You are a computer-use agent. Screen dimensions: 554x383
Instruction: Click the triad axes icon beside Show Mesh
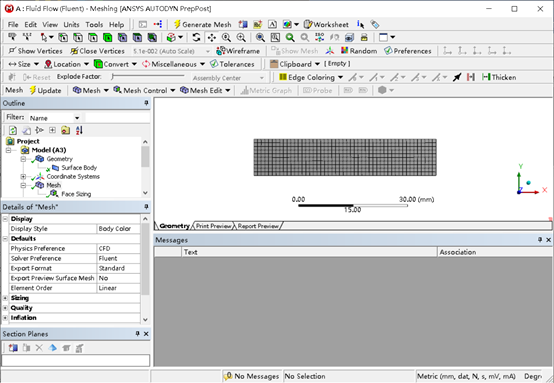330,51
